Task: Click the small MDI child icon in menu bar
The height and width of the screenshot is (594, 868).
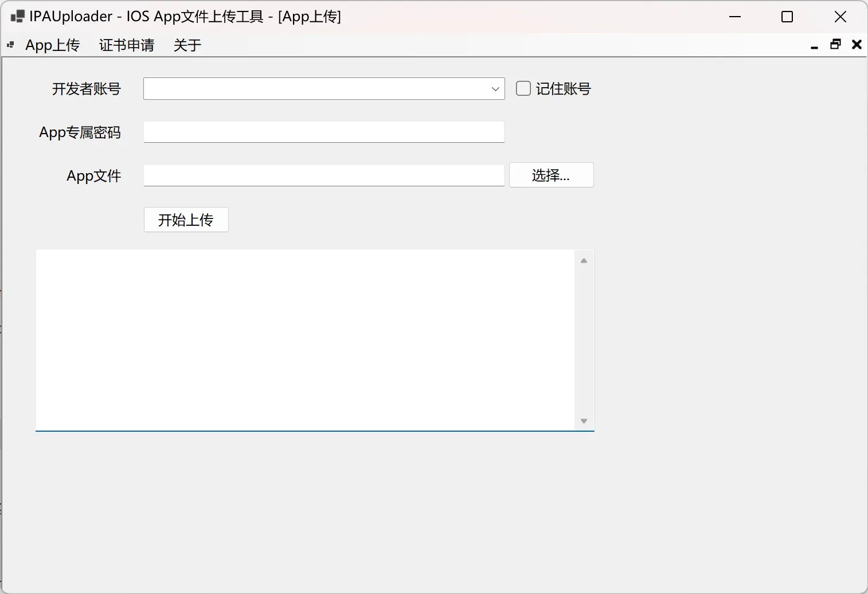Action: point(10,45)
